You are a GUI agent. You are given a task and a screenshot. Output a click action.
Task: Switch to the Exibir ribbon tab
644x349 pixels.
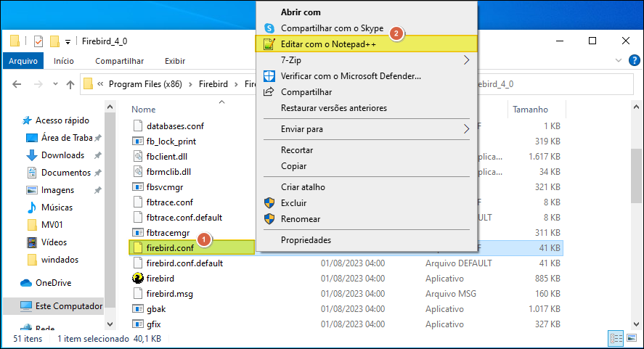175,61
